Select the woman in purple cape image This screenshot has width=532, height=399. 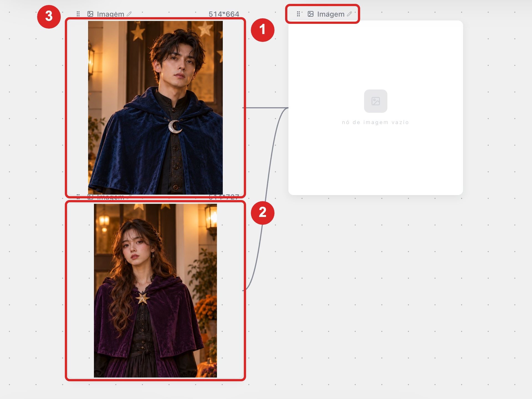point(155,291)
